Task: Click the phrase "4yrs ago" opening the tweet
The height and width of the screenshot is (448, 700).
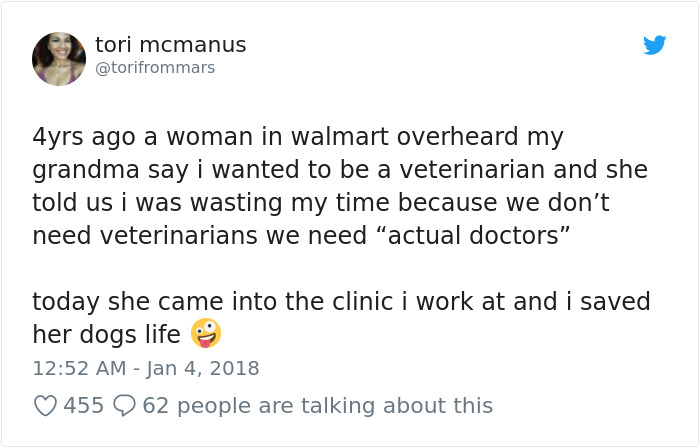Action: tap(84, 137)
